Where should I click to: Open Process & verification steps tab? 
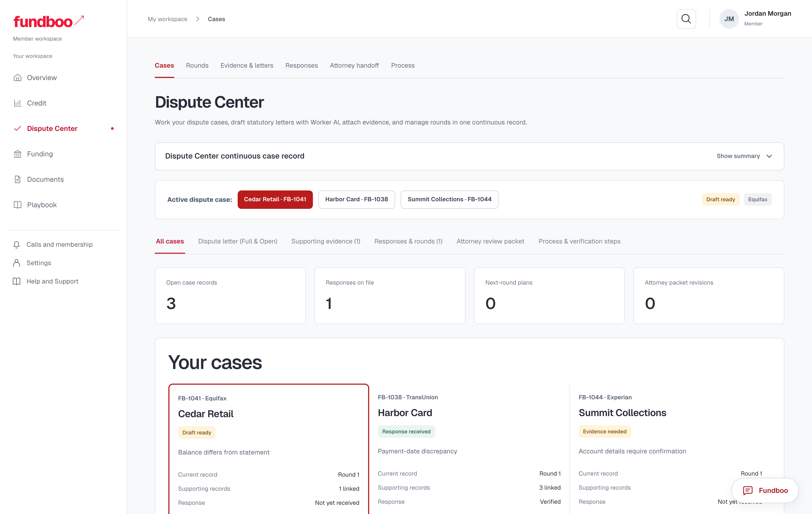579,241
